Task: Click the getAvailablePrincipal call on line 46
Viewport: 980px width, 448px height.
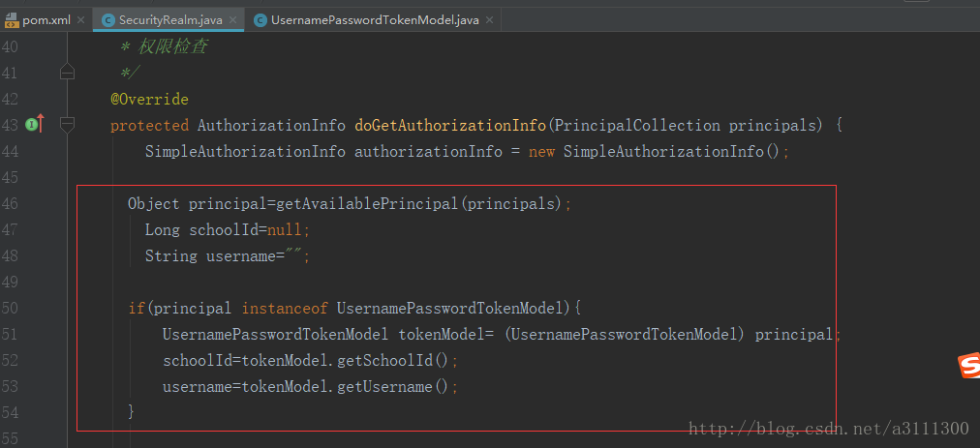Action: [368, 204]
